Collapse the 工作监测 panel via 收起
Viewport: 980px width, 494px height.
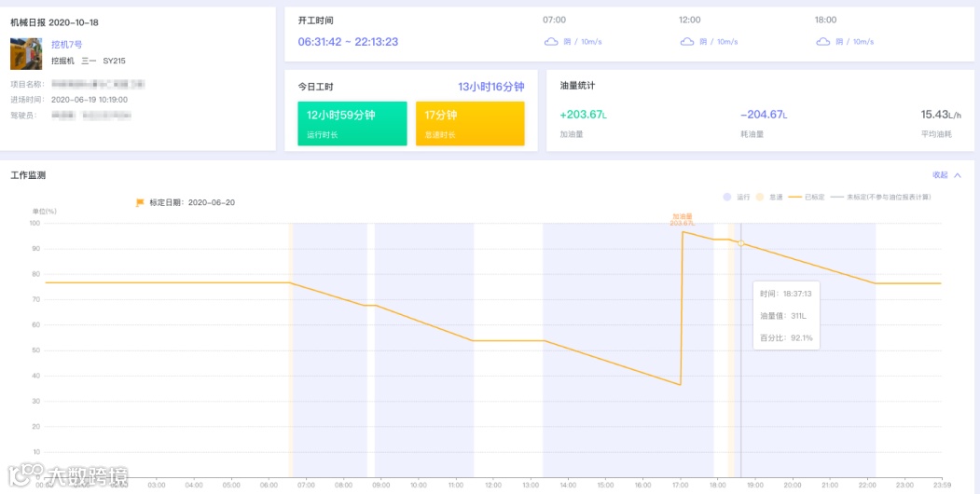940,175
